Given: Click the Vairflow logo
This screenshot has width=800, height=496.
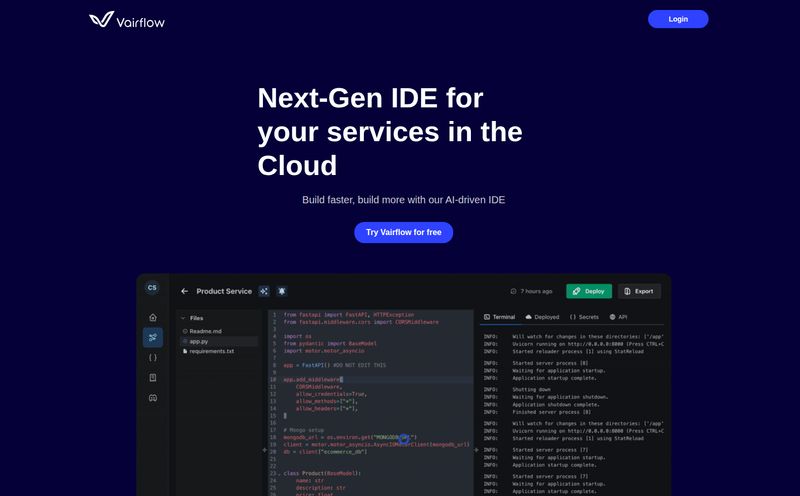Looking at the screenshot, I should pos(127,19).
